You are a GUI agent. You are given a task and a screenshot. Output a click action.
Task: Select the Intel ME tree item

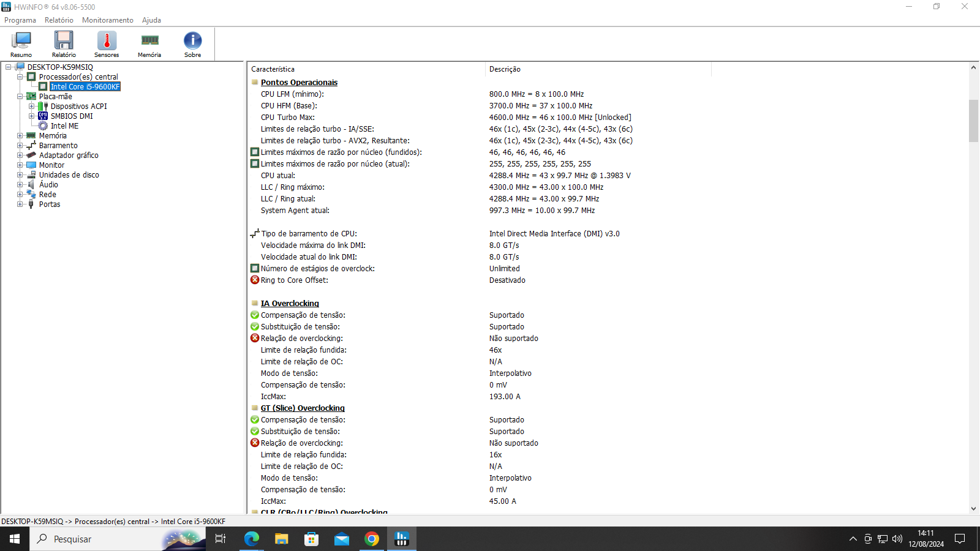pos(64,126)
